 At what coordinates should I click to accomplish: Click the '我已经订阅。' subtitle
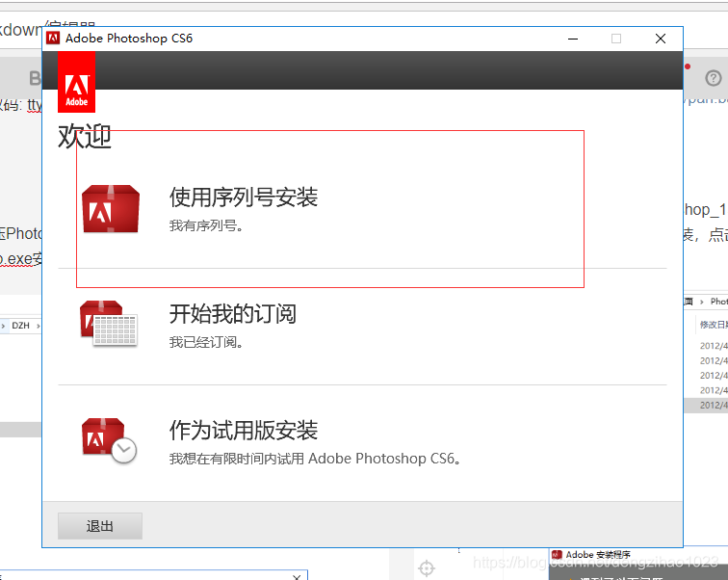[x=206, y=342]
